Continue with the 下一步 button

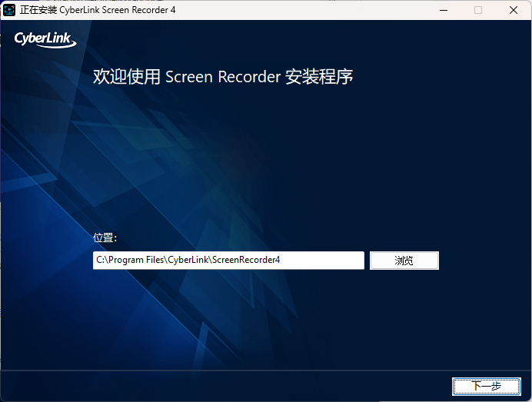tap(486, 386)
